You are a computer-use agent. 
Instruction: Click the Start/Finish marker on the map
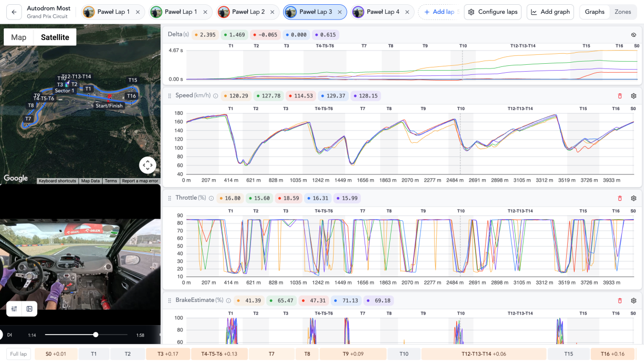[109, 105]
